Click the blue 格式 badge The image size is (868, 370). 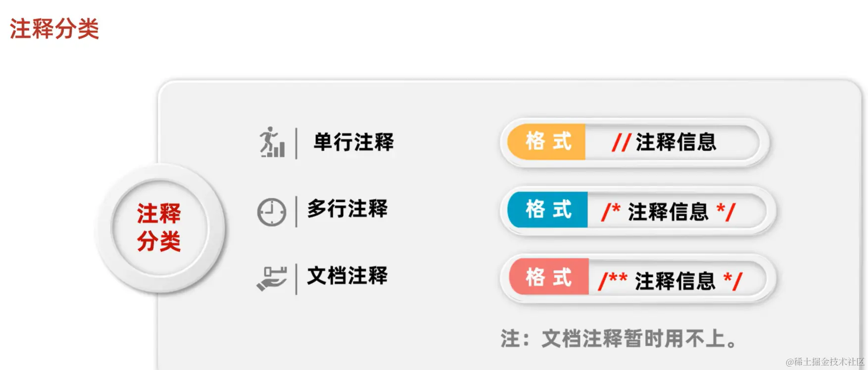click(548, 210)
